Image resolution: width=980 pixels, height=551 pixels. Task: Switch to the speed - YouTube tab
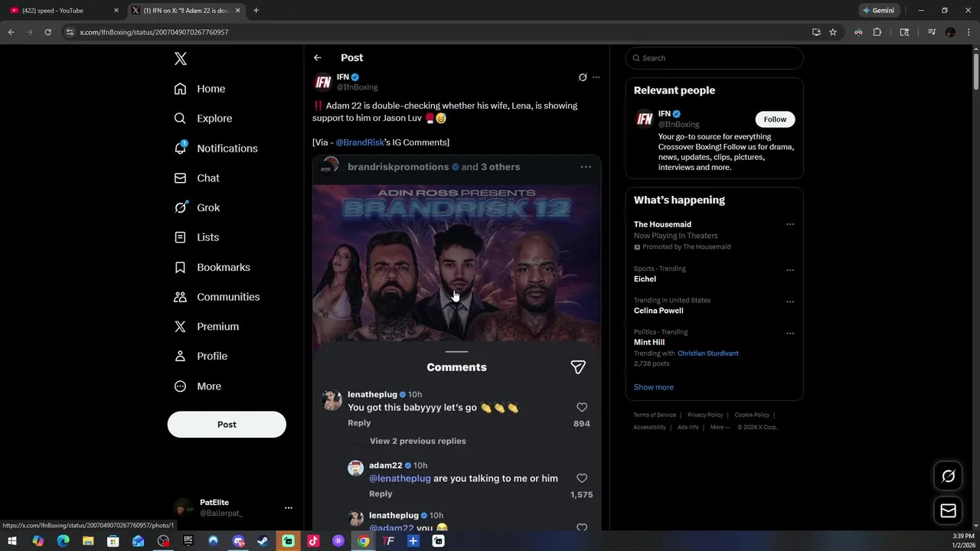click(63, 11)
